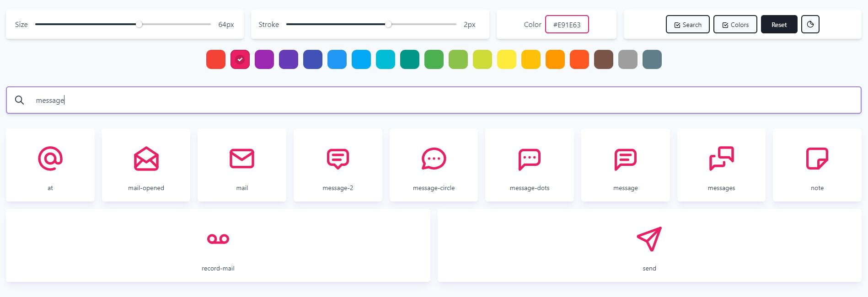
Task: Toggle the Colors checkbox button
Action: point(735,25)
